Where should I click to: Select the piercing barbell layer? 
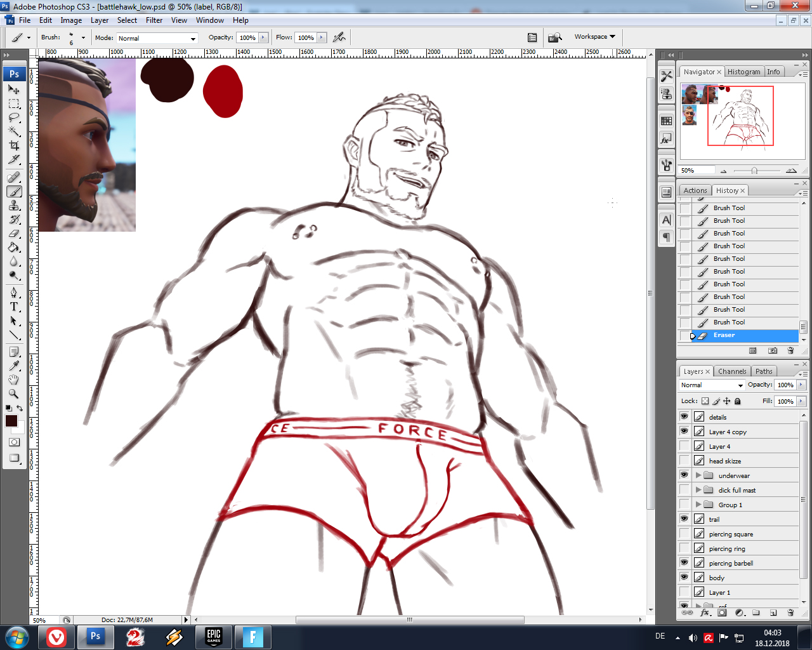tap(738, 563)
